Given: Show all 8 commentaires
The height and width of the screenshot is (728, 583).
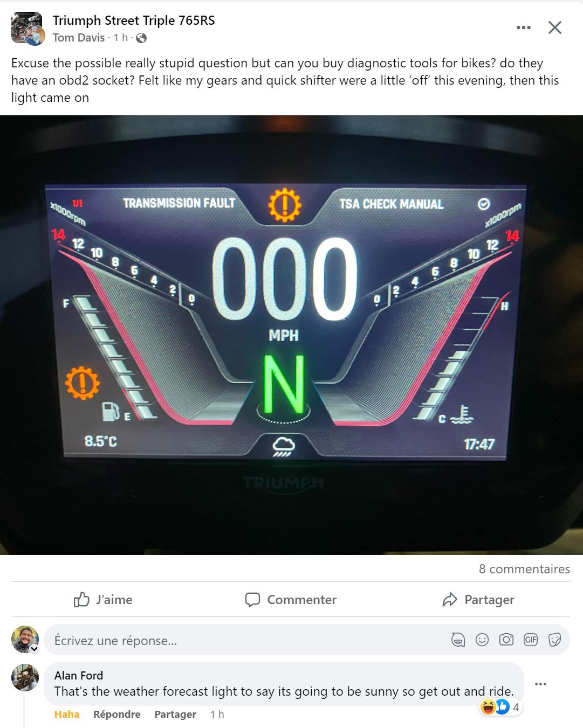Looking at the screenshot, I should [524, 569].
